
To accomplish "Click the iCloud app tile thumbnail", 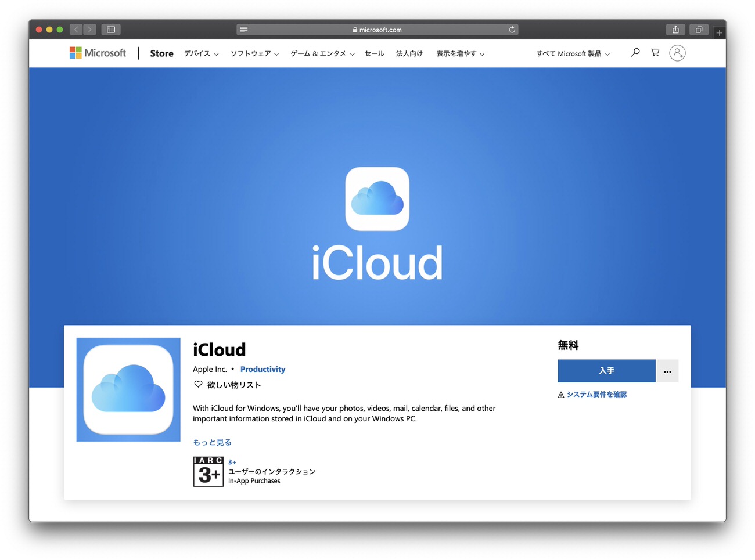I will click(128, 389).
